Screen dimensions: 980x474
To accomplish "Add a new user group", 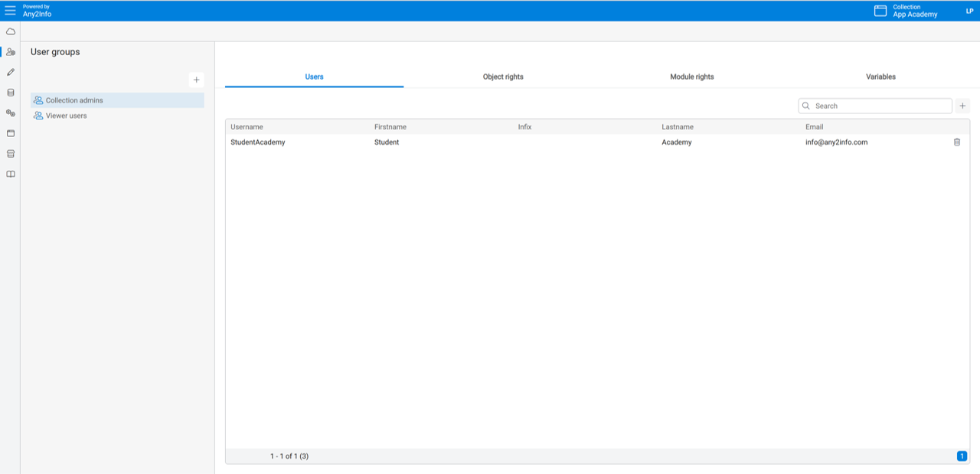I will tap(196, 80).
